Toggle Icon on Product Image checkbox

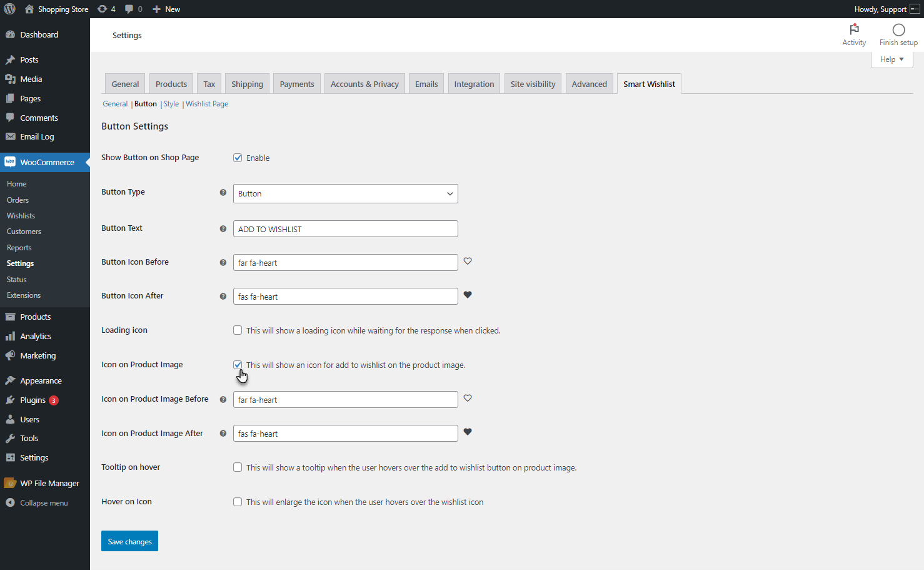(238, 365)
